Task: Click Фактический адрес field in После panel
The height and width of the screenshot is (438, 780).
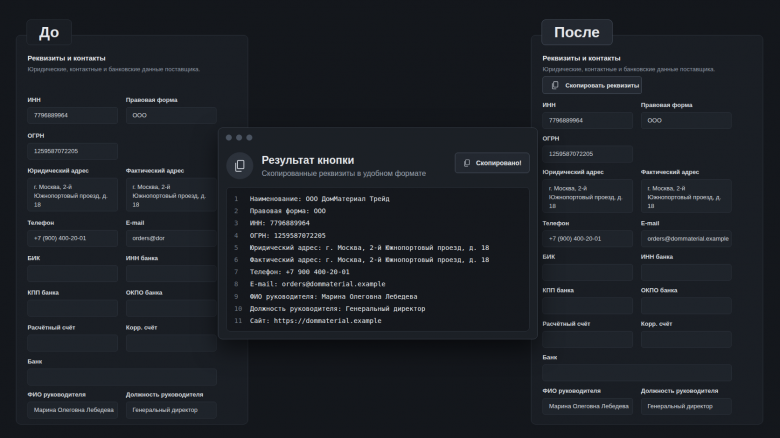Action: 686,197
